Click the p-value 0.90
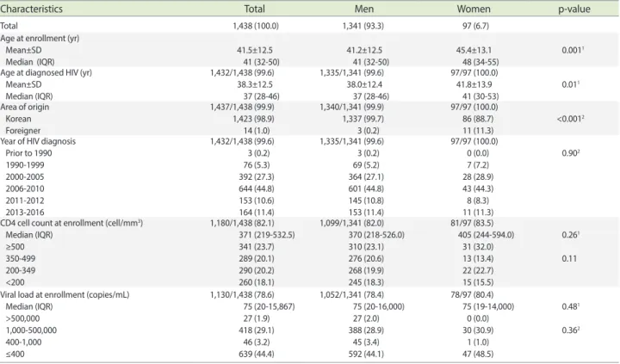Viewport: 620px width, 364px height. pos(571,153)
